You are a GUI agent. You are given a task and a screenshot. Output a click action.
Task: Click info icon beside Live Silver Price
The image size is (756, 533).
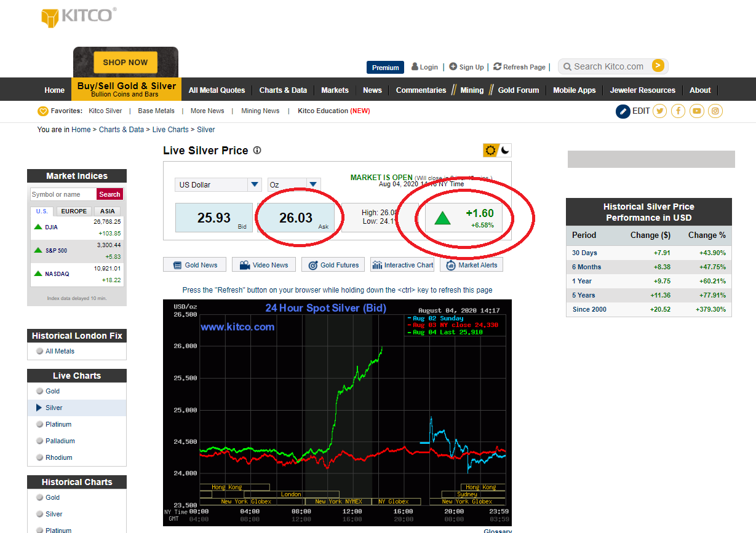(x=257, y=150)
